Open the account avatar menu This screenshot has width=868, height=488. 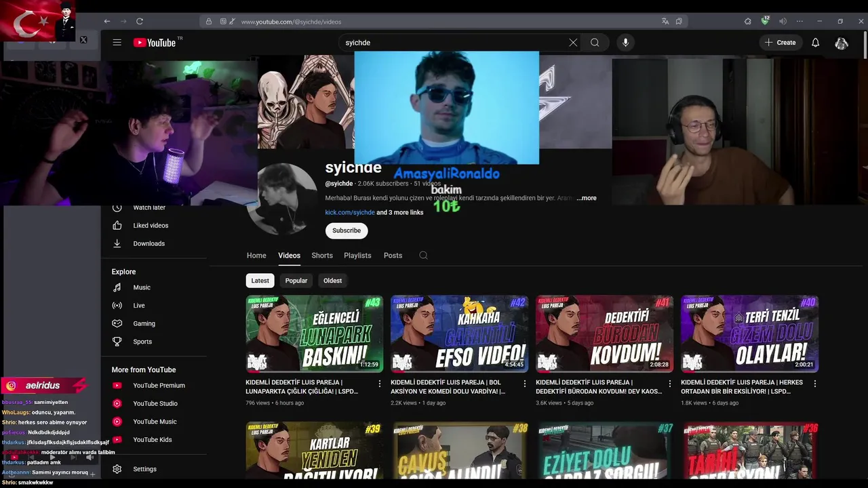[842, 43]
